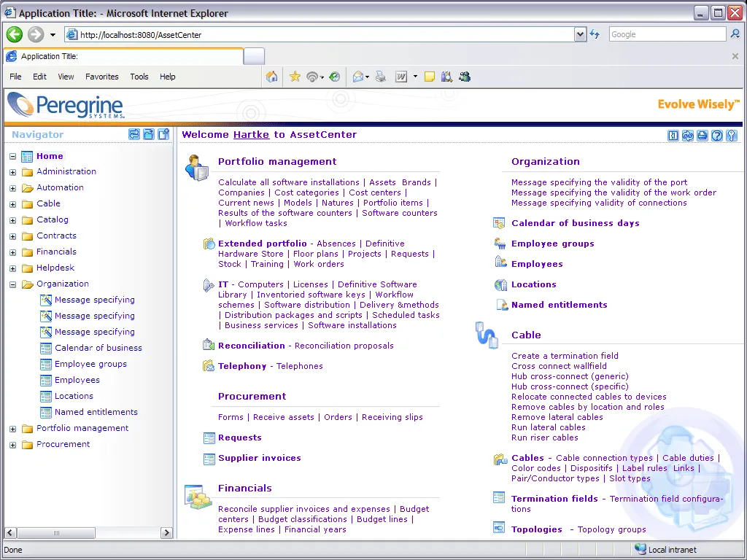Click the Refresh icon next to address bar
The image size is (747, 560).
[x=595, y=34]
